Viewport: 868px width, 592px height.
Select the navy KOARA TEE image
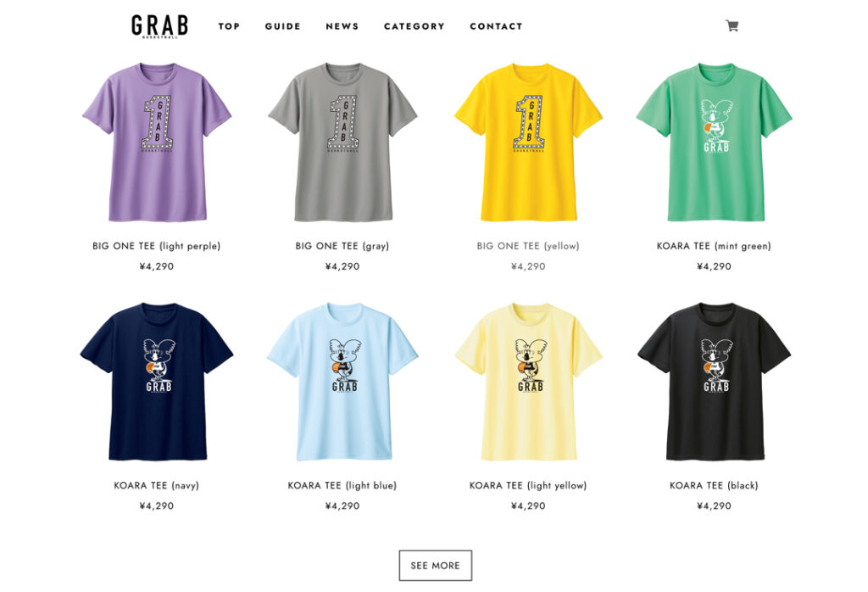[157, 382]
